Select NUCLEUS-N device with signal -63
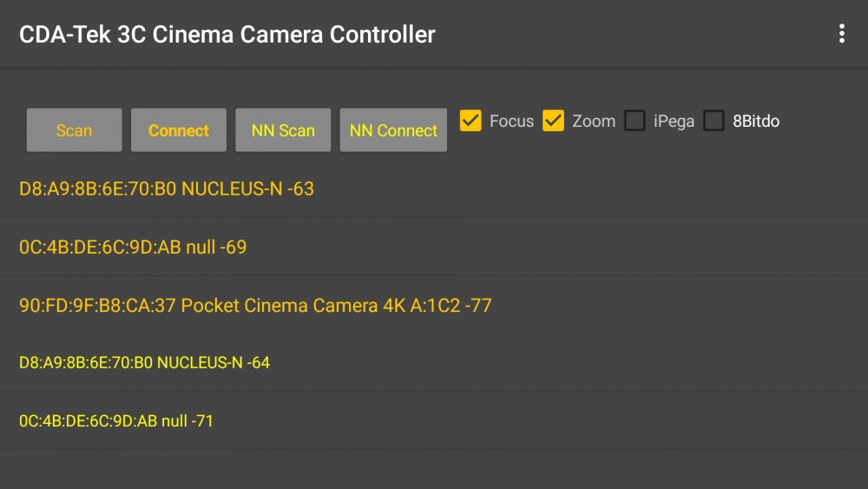Viewport: 868px width, 489px height. (167, 188)
